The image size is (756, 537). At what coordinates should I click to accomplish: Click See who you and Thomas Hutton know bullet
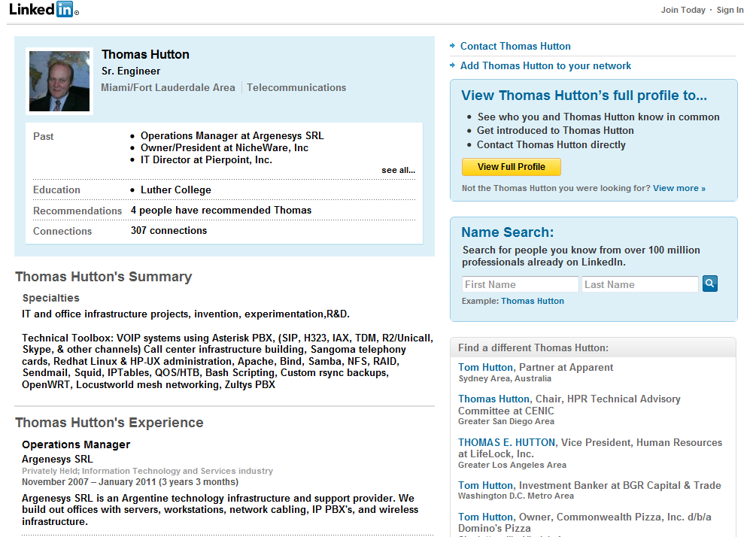pos(598,117)
